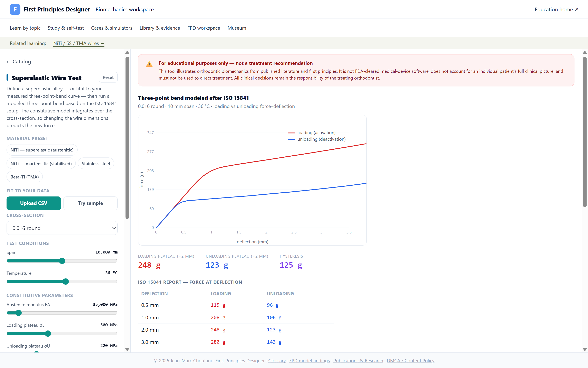Click the main page scrollbar thumb

[x=585, y=132]
